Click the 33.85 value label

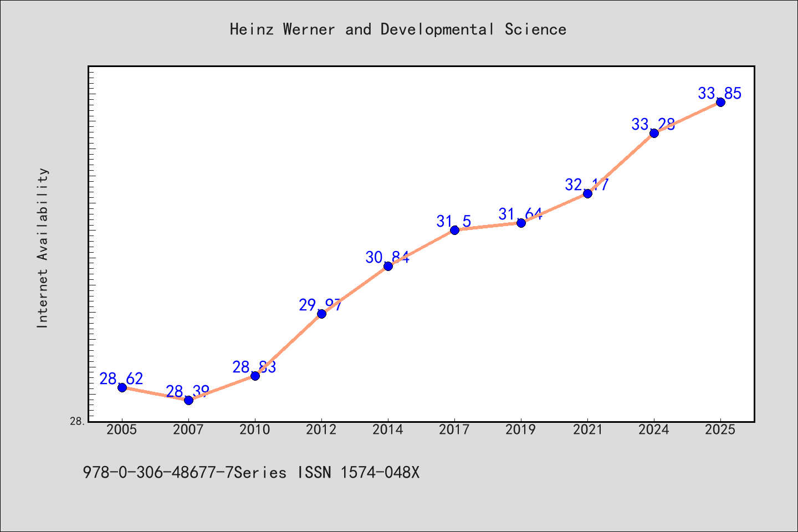click(720, 93)
